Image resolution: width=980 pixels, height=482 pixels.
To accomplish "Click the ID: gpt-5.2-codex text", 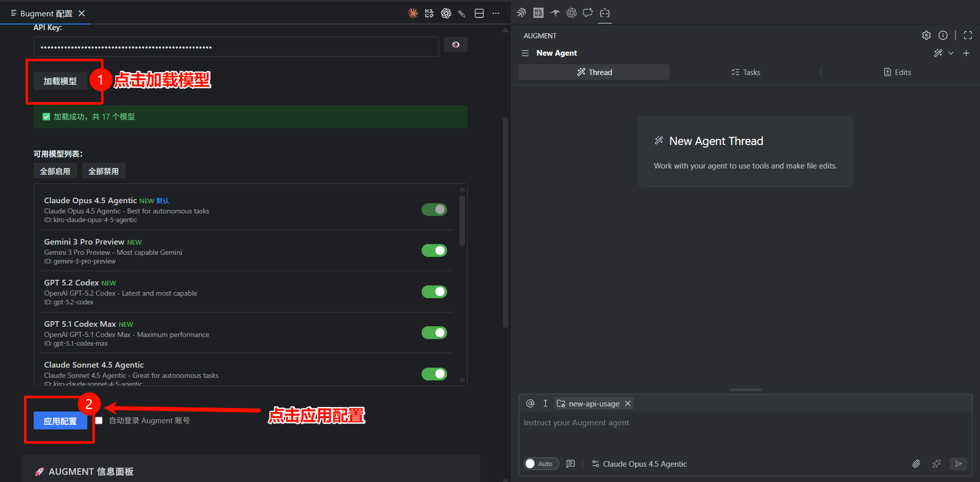I will [x=69, y=302].
